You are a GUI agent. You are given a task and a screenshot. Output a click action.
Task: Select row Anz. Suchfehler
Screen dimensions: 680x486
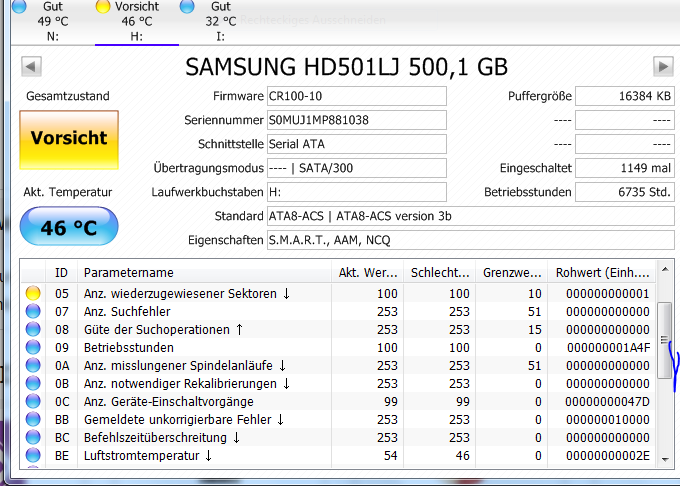tap(338, 311)
